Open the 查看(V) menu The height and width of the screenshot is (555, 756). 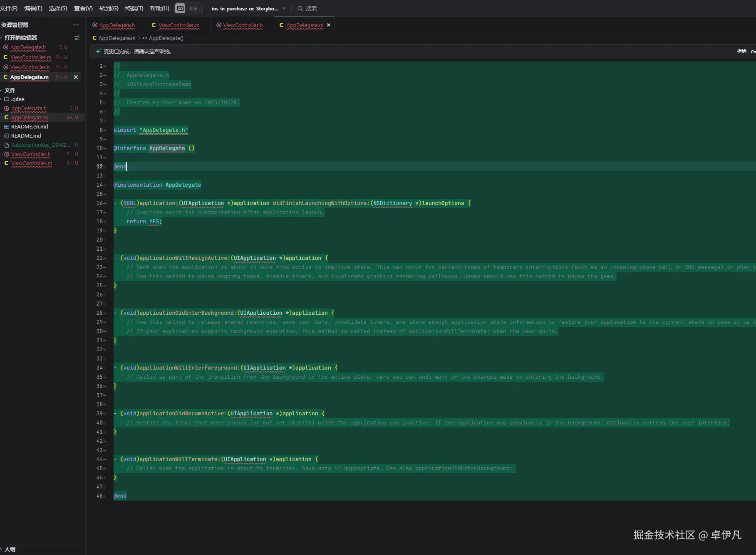click(83, 8)
